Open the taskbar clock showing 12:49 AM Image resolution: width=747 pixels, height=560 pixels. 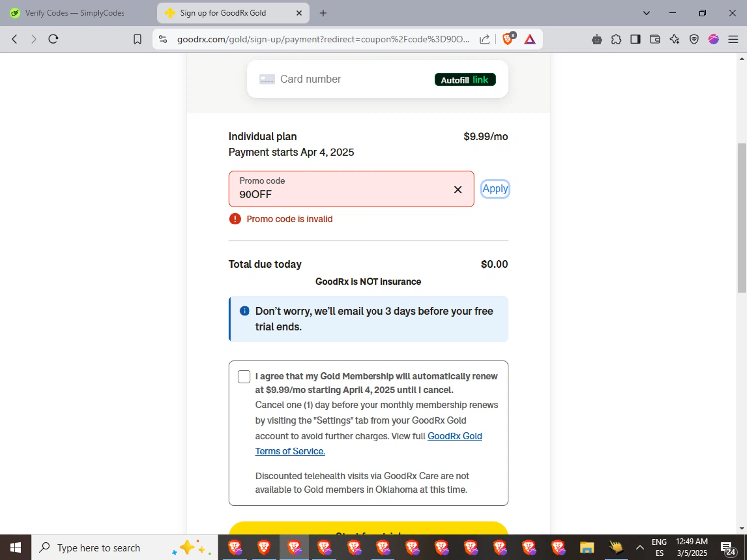pyautogui.click(x=692, y=547)
